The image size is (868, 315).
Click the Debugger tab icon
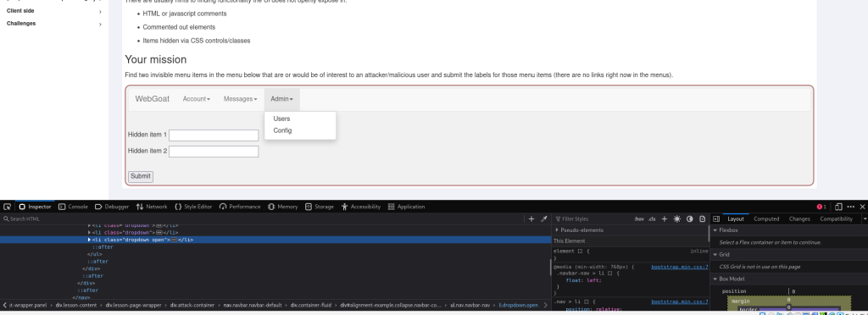pyautogui.click(x=98, y=207)
